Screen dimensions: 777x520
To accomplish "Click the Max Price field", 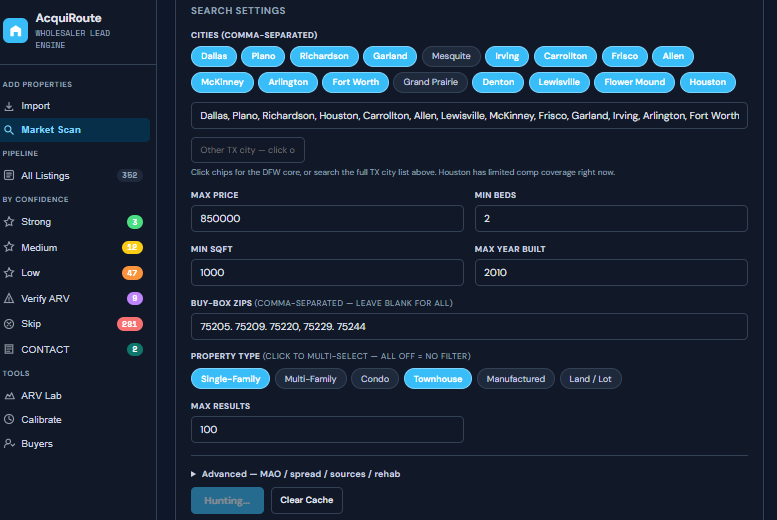I will click(327, 219).
